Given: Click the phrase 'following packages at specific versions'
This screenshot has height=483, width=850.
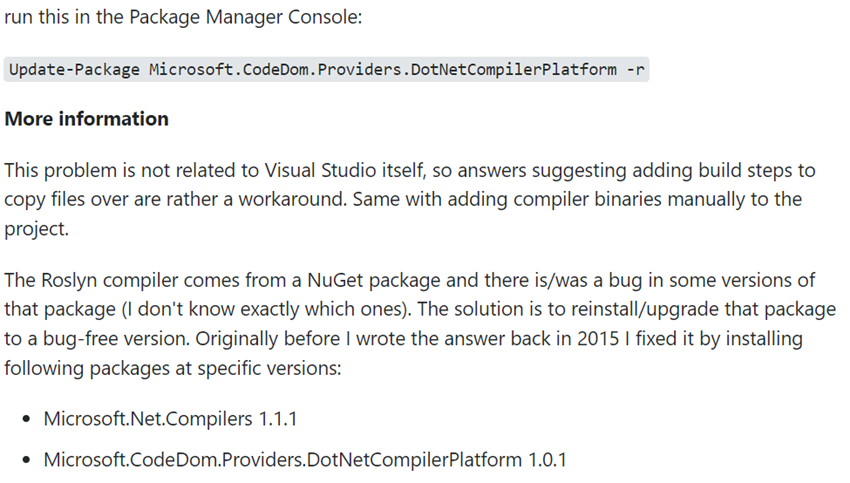Looking at the screenshot, I should coord(173,369).
